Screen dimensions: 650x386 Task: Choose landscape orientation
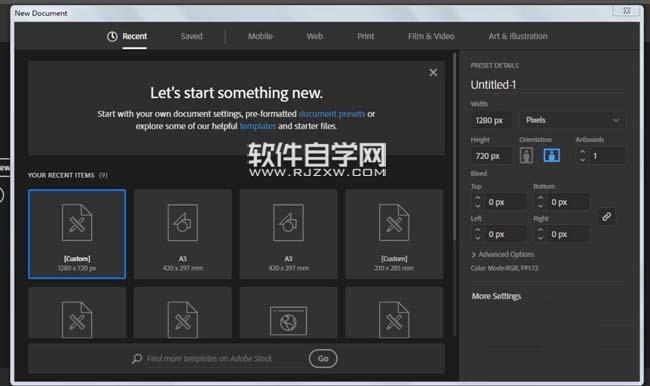point(552,155)
